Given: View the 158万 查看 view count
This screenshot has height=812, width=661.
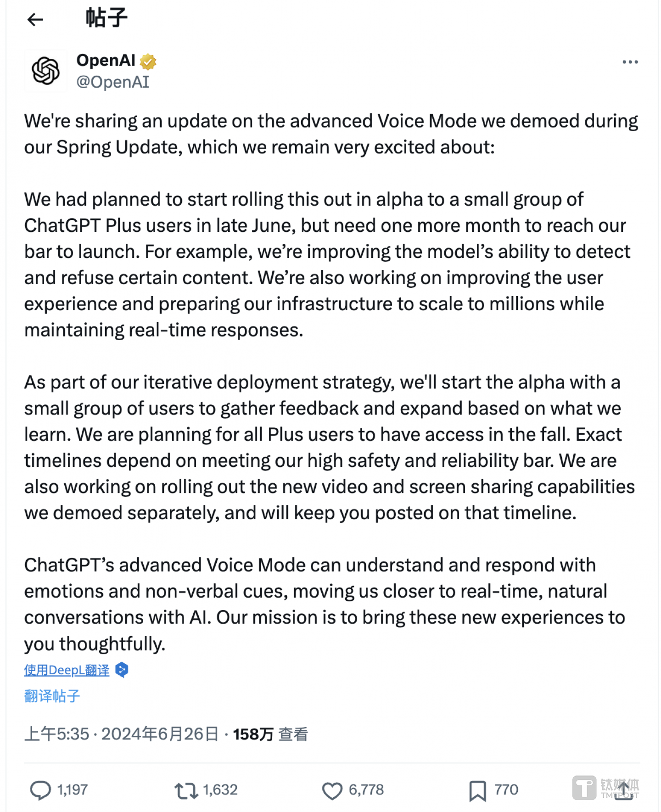Looking at the screenshot, I should (x=270, y=734).
